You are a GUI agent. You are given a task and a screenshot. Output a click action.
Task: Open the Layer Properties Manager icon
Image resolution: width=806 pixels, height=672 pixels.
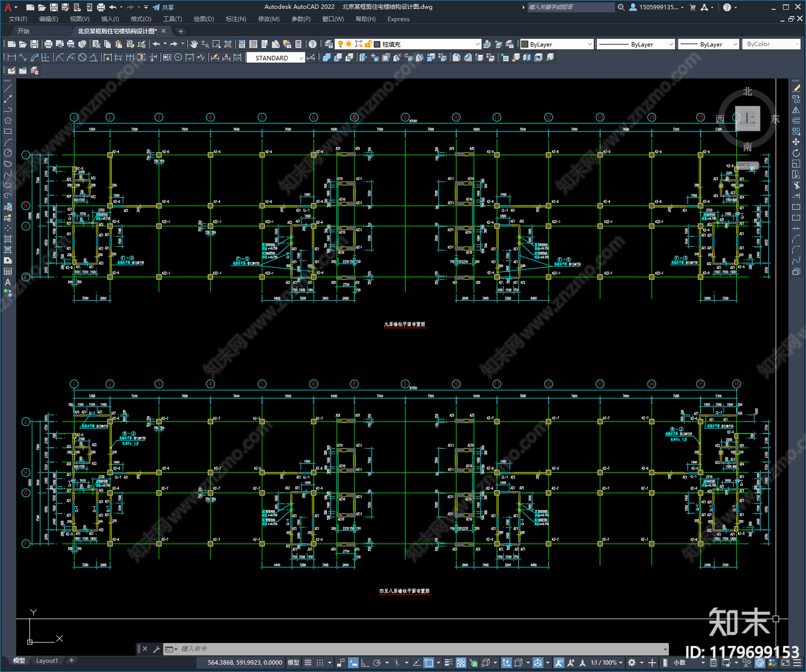329,44
